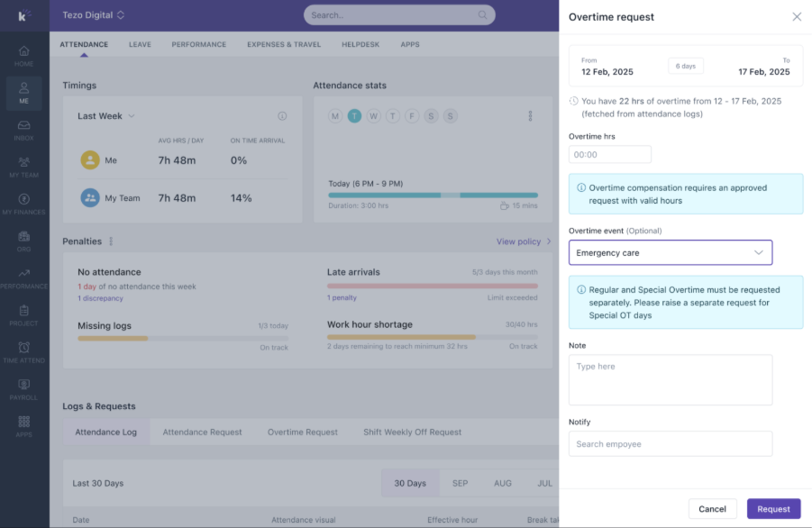Open Attendance stats three-dot menu

[x=530, y=116]
